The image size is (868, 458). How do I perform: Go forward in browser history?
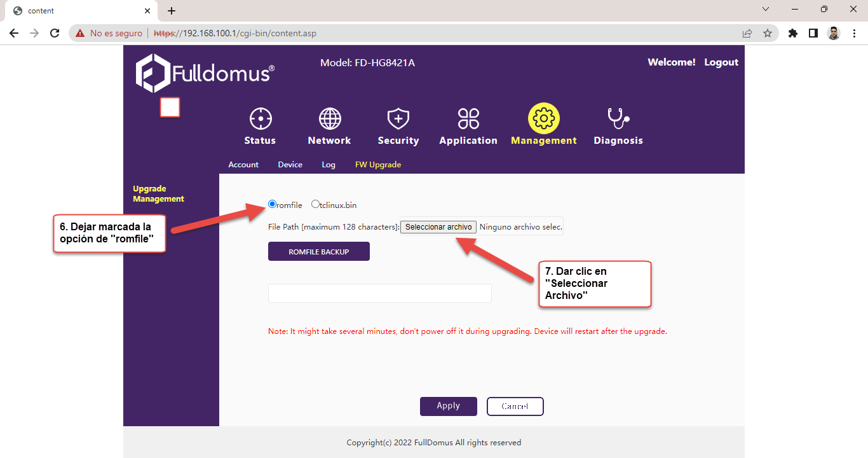click(34, 33)
